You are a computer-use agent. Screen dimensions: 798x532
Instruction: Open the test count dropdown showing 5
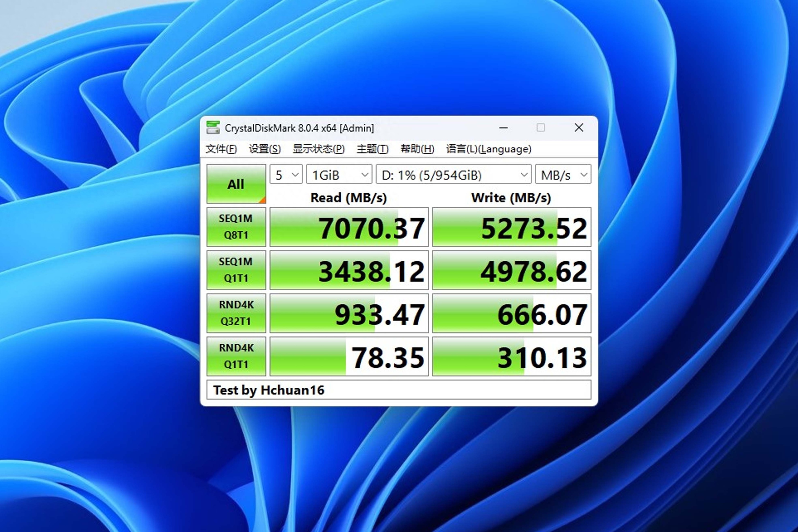pyautogui.click(x=286, y=175)
